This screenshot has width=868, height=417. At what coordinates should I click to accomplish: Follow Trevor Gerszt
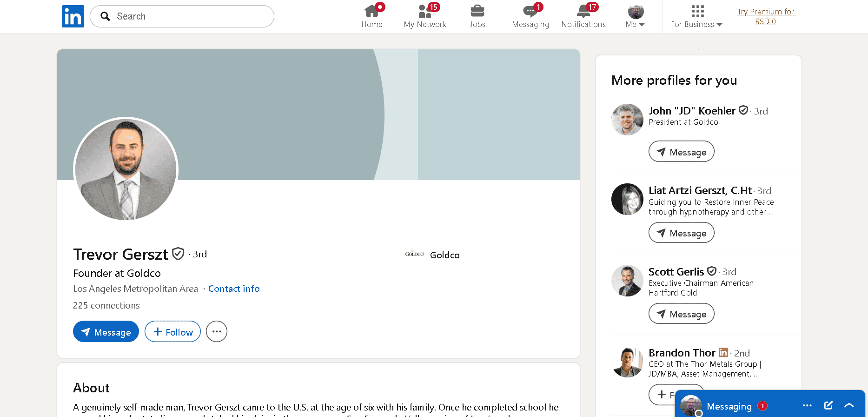click(172, 331)
